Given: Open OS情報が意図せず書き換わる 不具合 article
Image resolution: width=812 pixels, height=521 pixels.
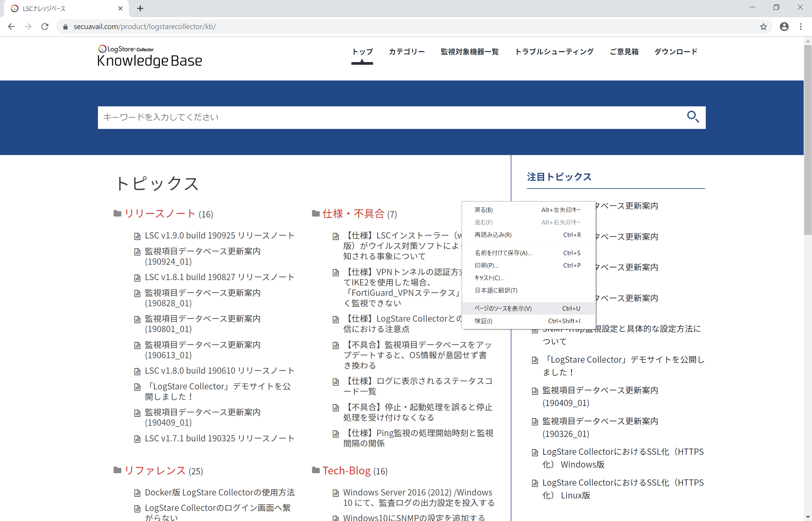Looking at the screenshot, I should [418, 355].
